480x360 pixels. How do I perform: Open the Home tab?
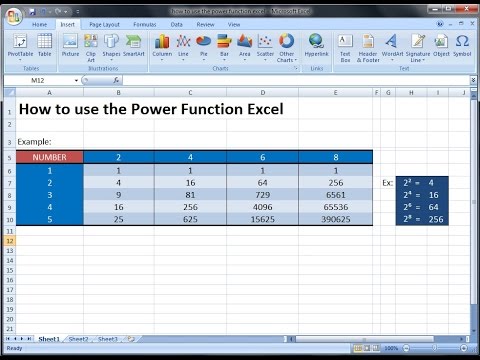pos(39,24)
